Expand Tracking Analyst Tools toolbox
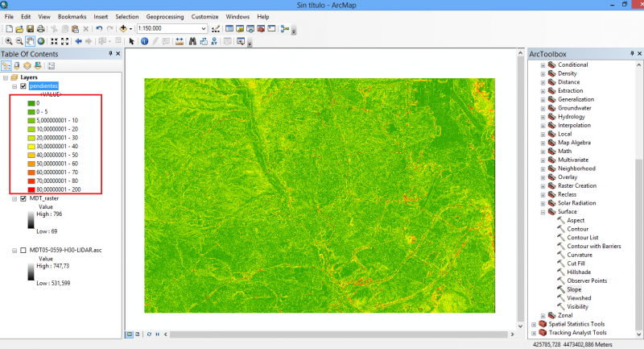Image resolution: width=644 pixels, height=349 pixels. 534,334
